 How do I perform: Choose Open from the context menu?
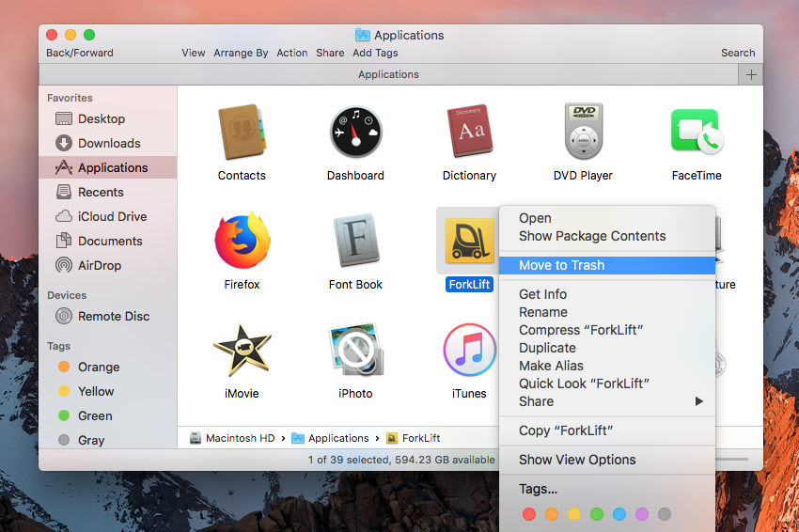click(x=607, y=218)
